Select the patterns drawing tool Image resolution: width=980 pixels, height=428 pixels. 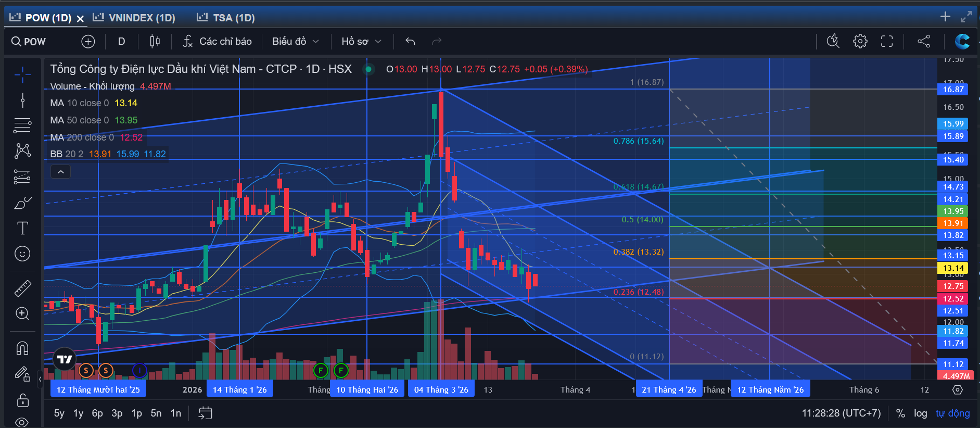point(22,150)
